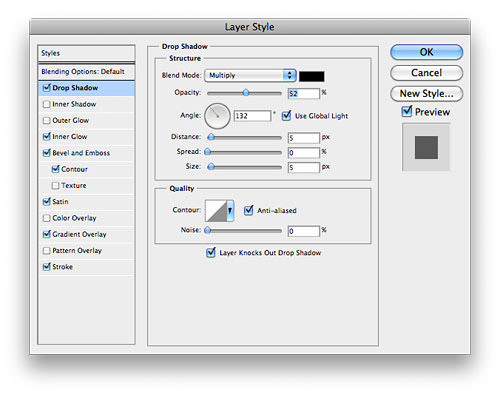
Task: Disable the Anti-aliased checkbox
Action: (249, 210)
